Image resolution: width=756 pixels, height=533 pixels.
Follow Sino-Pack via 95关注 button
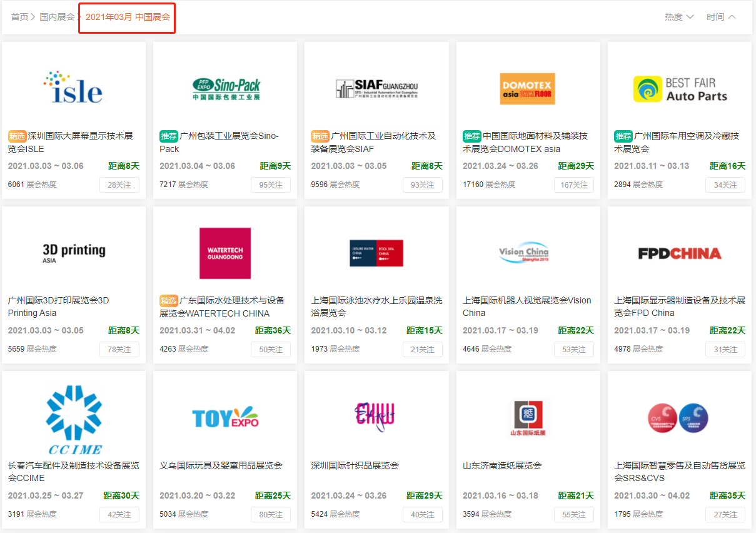(x=271, y=185)
